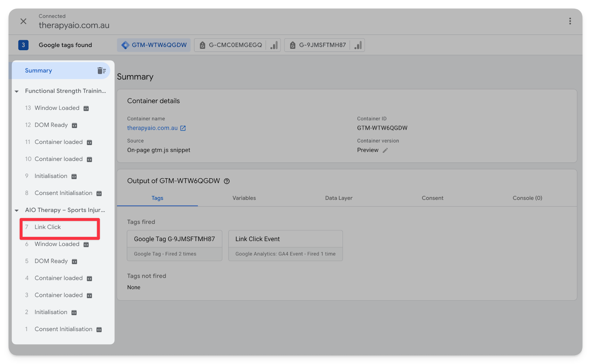Screen dimensions: 591x364
Task: Click the edit pencil next to Preview
Action: pos(385,150)
